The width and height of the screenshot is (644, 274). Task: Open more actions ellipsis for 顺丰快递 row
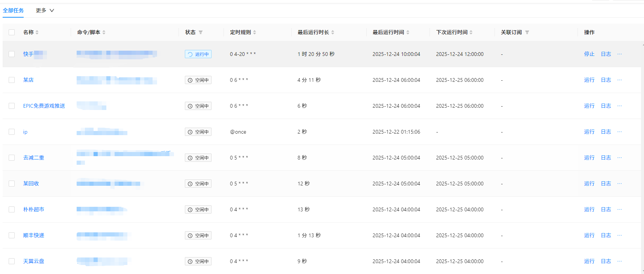click(619, 235)
